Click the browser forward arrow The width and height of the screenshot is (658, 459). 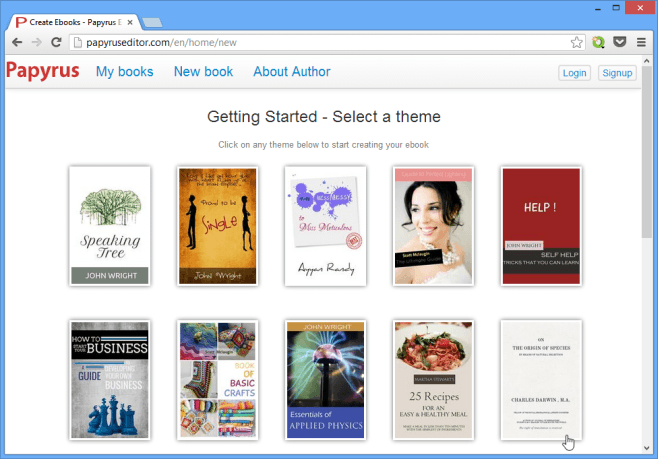tap(37, 42)
